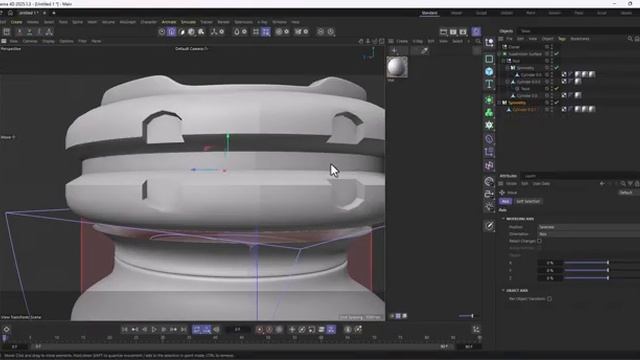Switch to the Objects manager tab

[x=506, y=31]
